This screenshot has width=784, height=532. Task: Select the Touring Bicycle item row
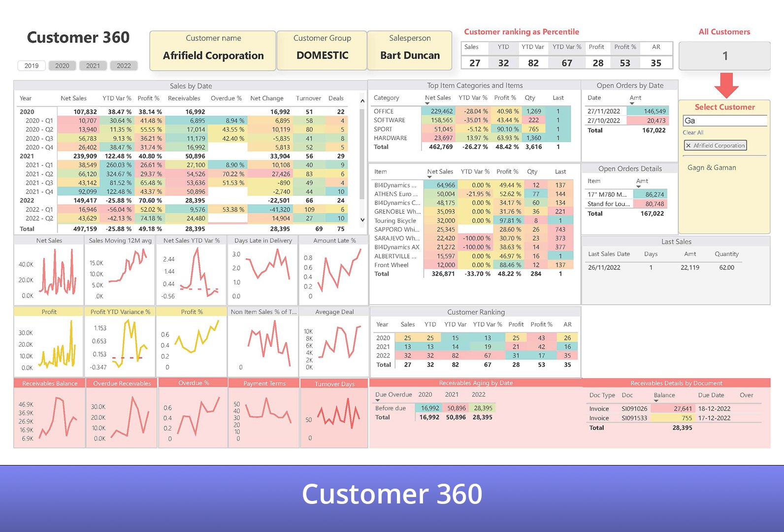[x=473, y=221]
